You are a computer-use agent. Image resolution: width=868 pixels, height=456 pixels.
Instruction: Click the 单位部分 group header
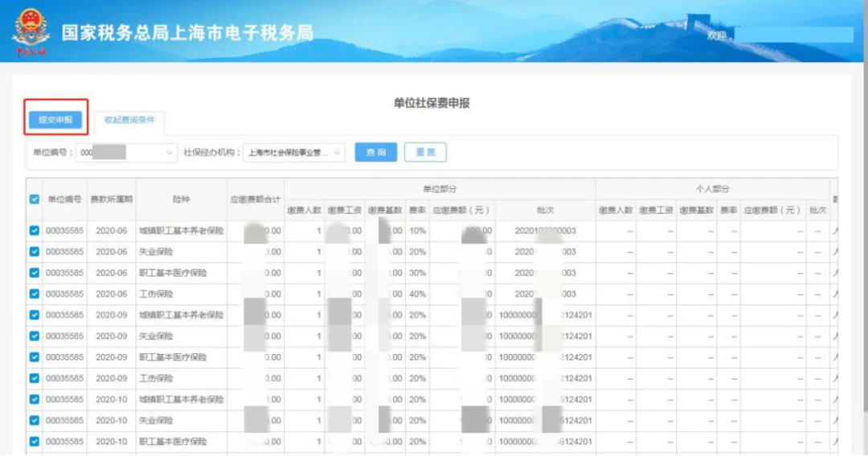(440, 189)
